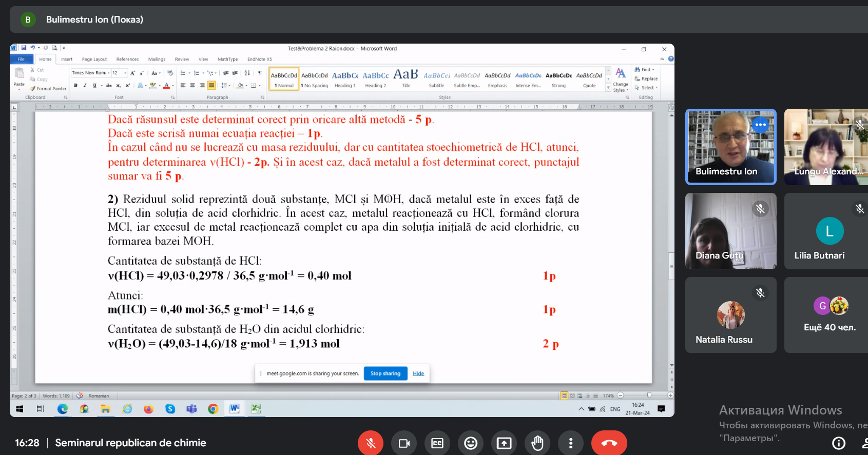Open Excel from the taskbar
This screenshot has width=868, height=455.
[256, 409]
